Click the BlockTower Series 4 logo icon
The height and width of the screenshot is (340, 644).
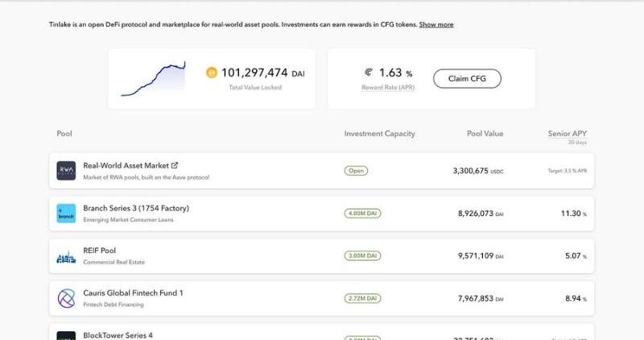click(66, 335)
